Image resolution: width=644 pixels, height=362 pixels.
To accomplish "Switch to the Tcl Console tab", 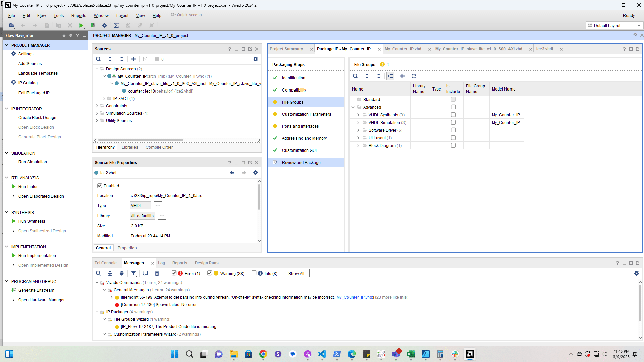I will [x=105, y=263].
